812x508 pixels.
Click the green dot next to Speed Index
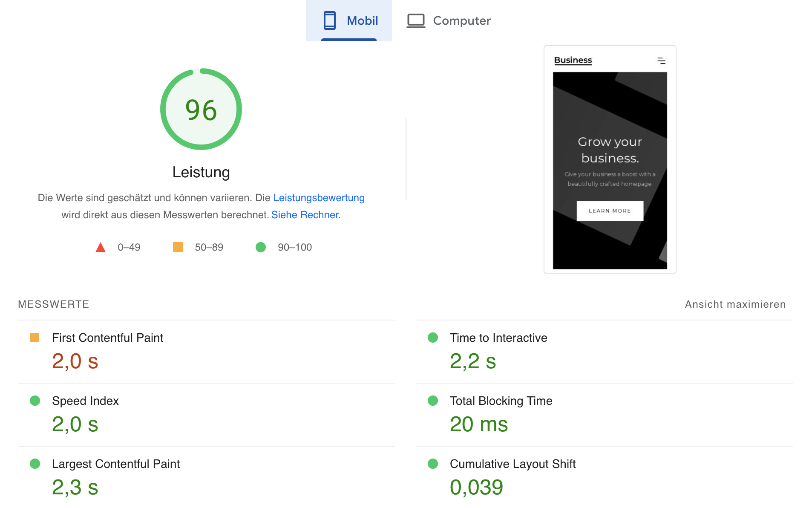coord(35,401)
